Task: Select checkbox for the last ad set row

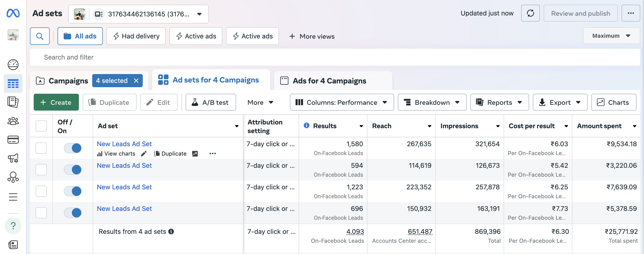Action: 41,213
